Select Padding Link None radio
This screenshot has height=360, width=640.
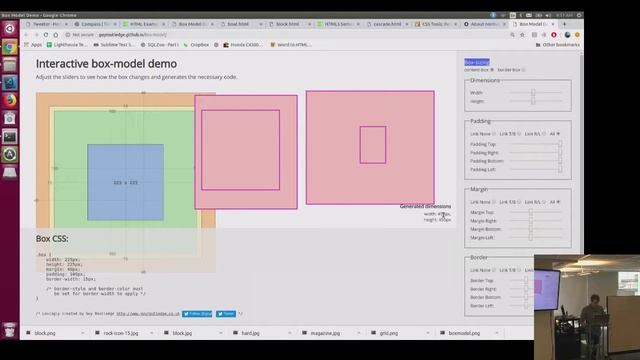pos(494,134)
